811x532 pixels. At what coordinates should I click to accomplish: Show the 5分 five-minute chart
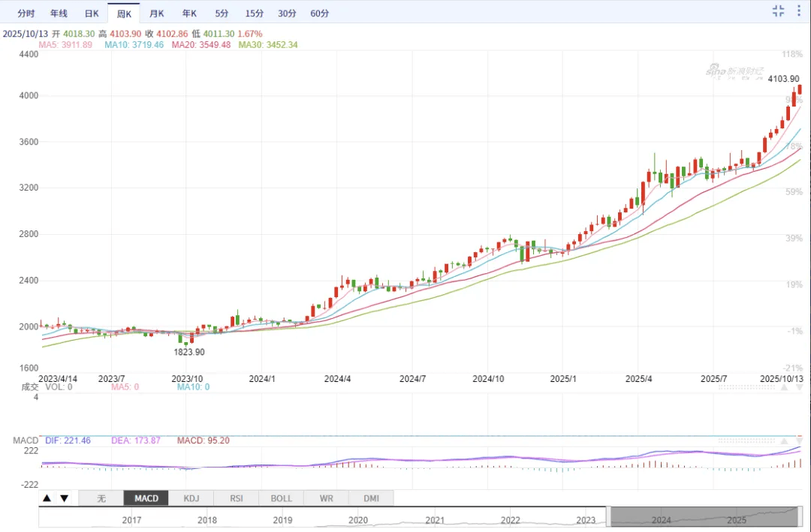point(222,14)
